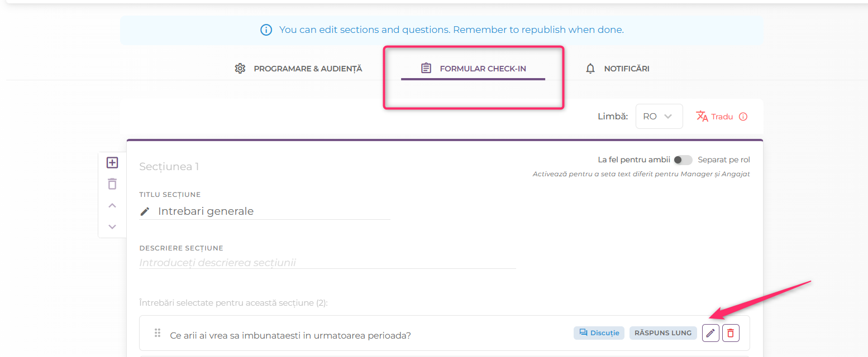Click the add section plus icon
The image size is (868, 357).
[112, 163]
